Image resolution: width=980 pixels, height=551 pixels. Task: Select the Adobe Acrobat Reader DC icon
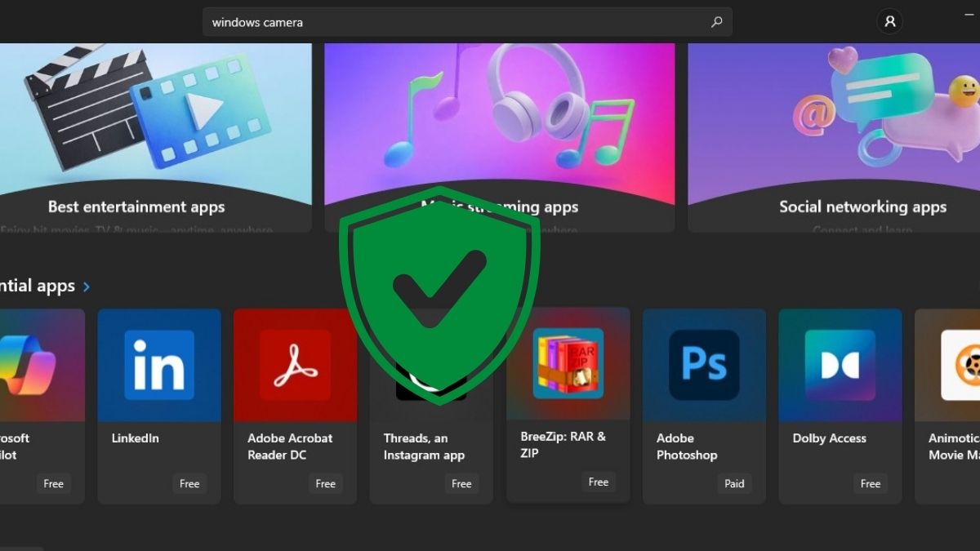(295, 365)
